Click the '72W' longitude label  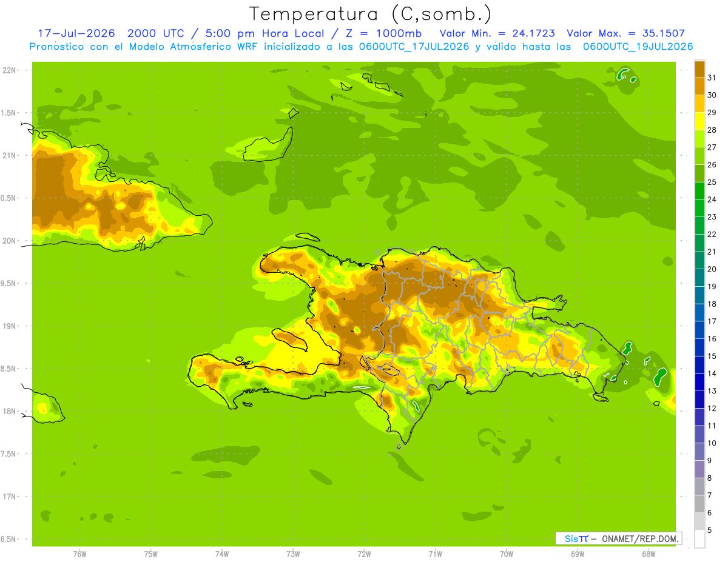point(364,554)
